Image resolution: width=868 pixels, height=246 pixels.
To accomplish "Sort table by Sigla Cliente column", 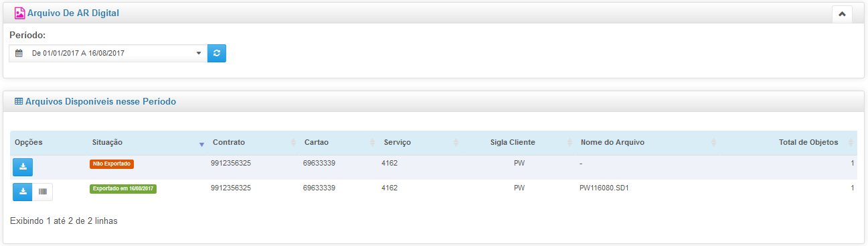I will click(x=519, y=143).
